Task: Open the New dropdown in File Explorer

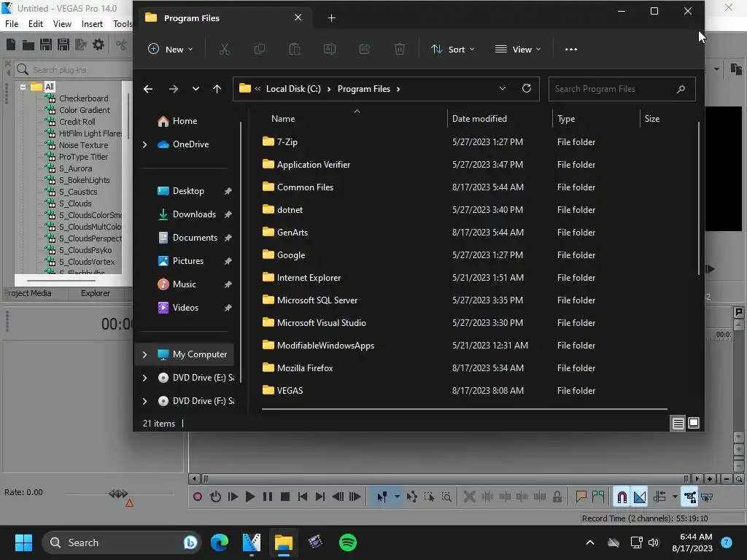Action: 170,49
